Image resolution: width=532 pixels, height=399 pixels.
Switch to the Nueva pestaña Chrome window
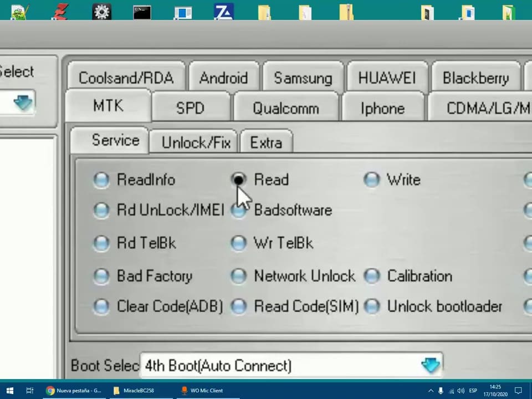click(74, 391)
